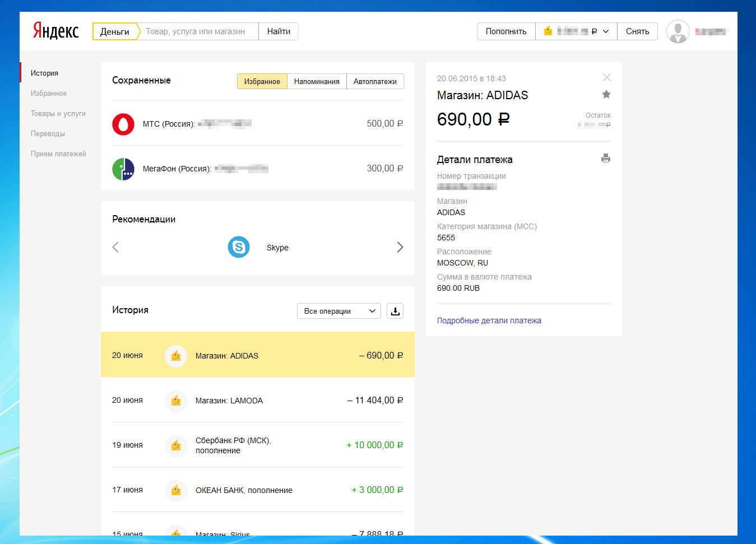The width and height of the screenshot is (756, 544).
Task: Select the Сбербанк РФ (МСК) пополнение entry
Action: point(258,445)
